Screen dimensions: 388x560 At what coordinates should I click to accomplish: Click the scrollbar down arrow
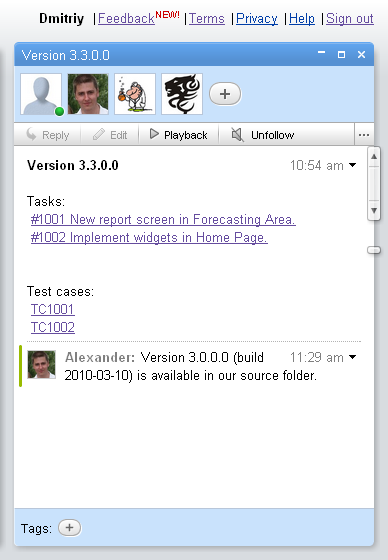pyautogui.click(x=374, y=210)
